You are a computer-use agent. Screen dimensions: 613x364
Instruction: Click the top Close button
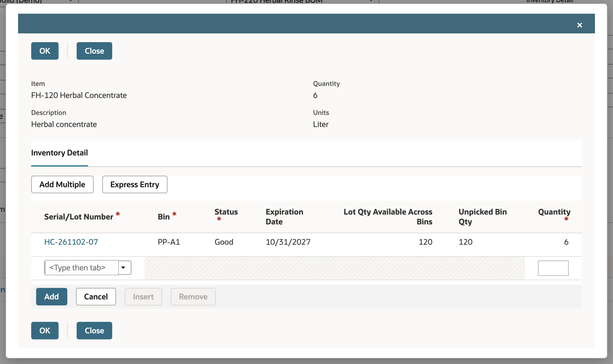pyautogui.click(x=94, y=51)
